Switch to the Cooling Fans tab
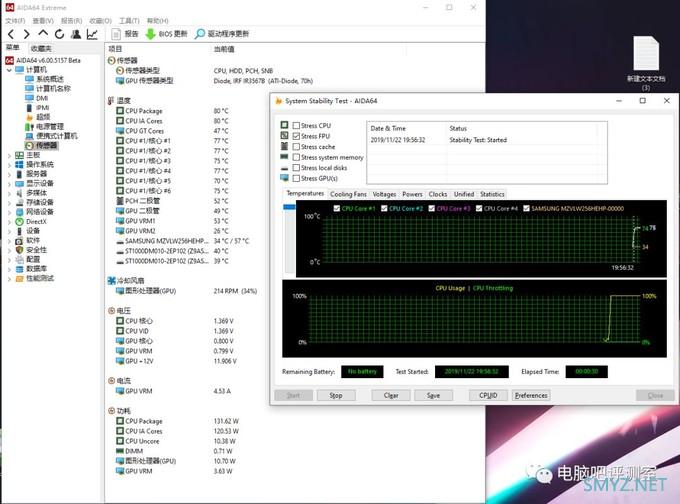680x504 pixels. tap(348, 194)
